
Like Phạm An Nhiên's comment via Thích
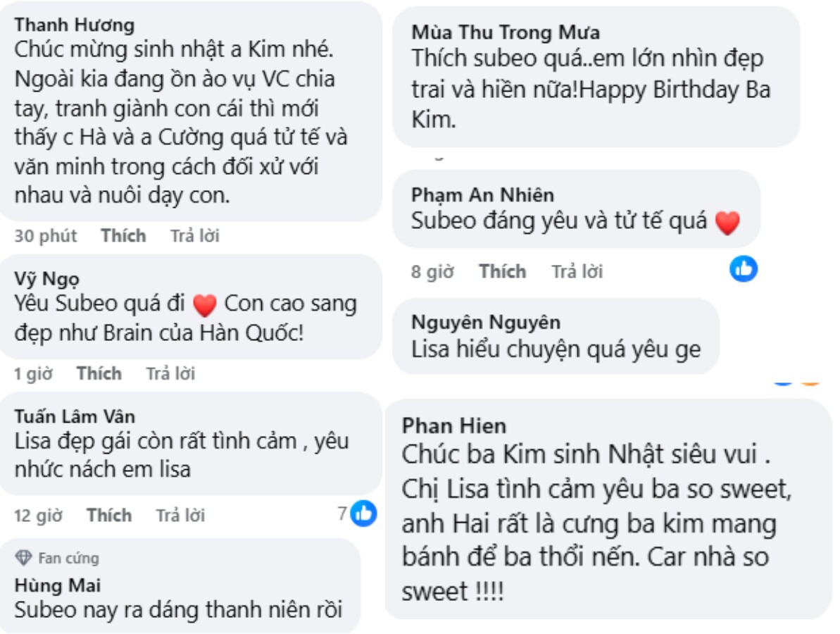503,271
